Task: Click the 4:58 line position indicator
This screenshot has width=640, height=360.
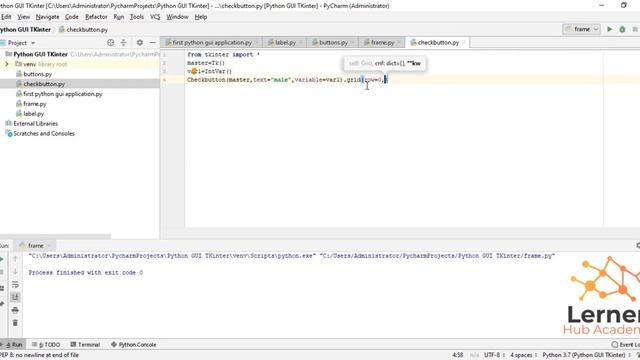Action: (x=458, y=355)
